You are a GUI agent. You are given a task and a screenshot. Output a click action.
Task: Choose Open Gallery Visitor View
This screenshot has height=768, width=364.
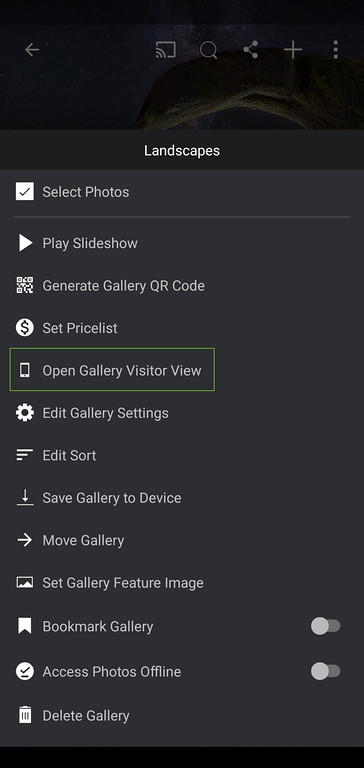point(112,370)
